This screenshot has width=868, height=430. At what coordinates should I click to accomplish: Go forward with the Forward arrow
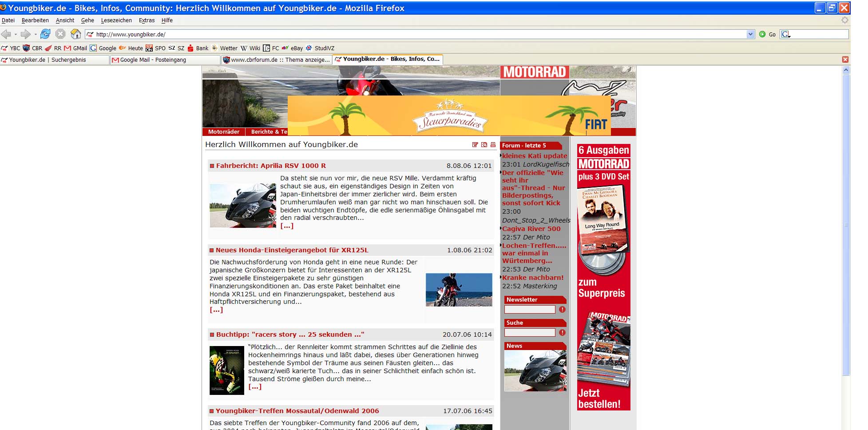tap(26, 34)
